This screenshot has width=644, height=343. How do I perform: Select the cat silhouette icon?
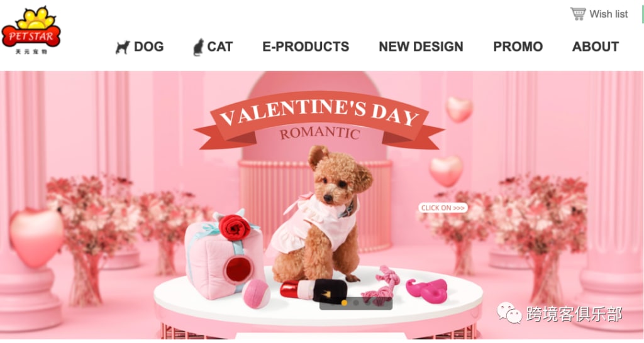click(198, 47)
